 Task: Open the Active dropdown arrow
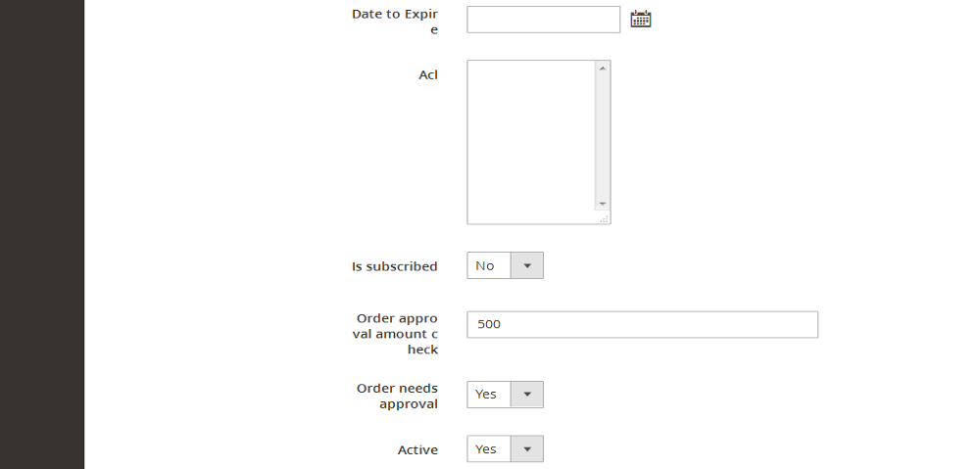(x=527, y=449)
